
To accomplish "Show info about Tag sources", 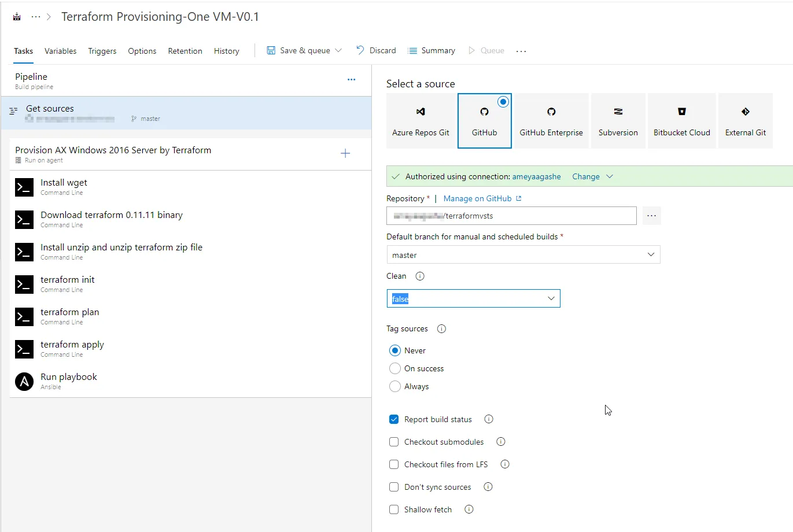I will point(441,329).
